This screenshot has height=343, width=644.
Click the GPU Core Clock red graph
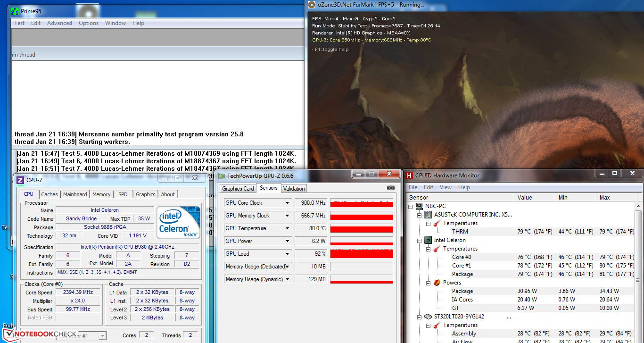(x=362, y=203)
